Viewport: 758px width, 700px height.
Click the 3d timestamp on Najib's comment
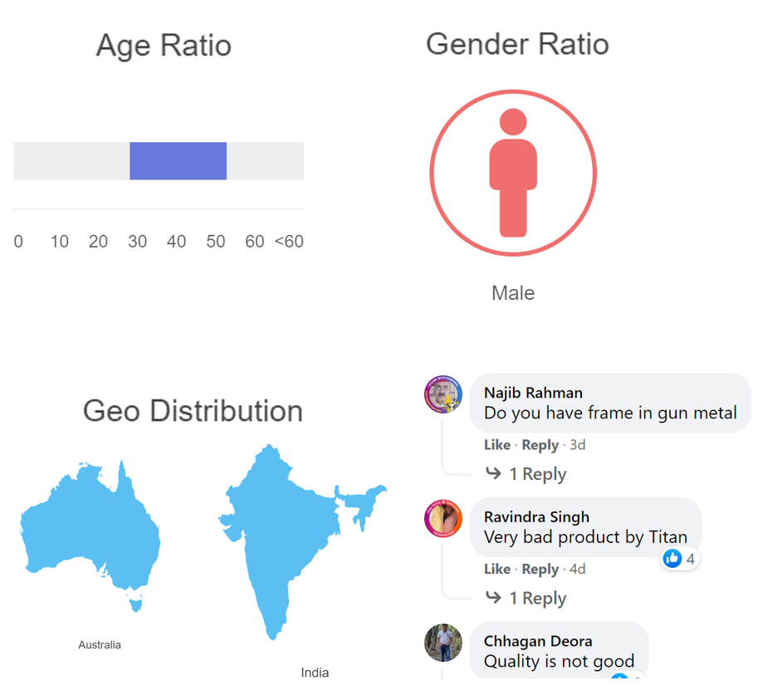coord(577,445)
